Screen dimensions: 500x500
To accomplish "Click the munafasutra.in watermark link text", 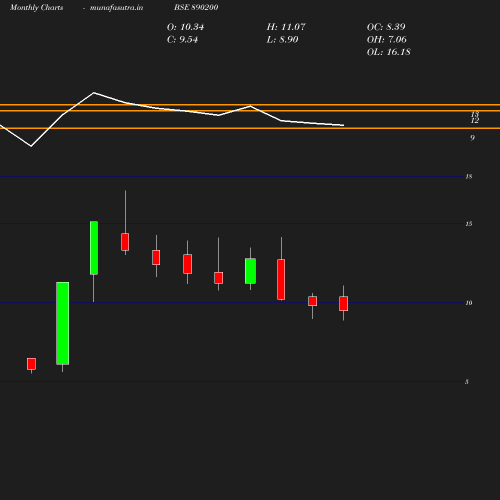I will pyautogui.click(x=116, y=7).
